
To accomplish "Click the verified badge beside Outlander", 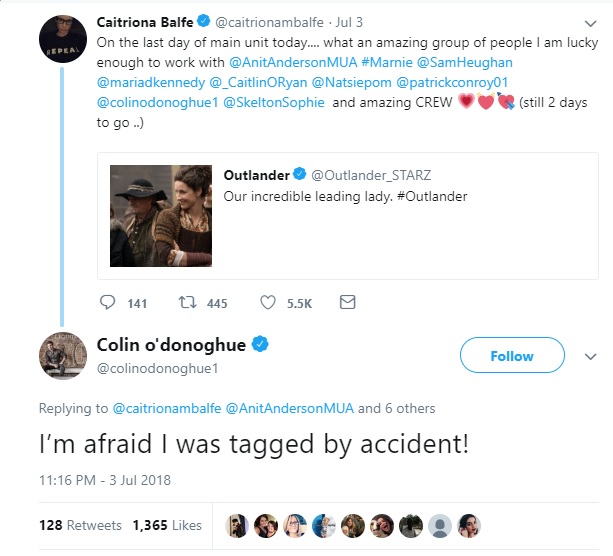I will coord(300,175).
